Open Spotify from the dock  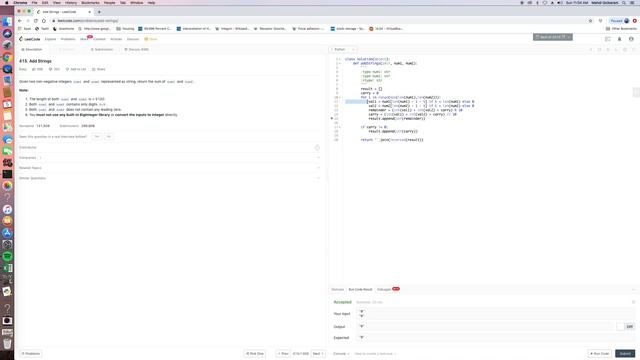click(x=7, y=256)
